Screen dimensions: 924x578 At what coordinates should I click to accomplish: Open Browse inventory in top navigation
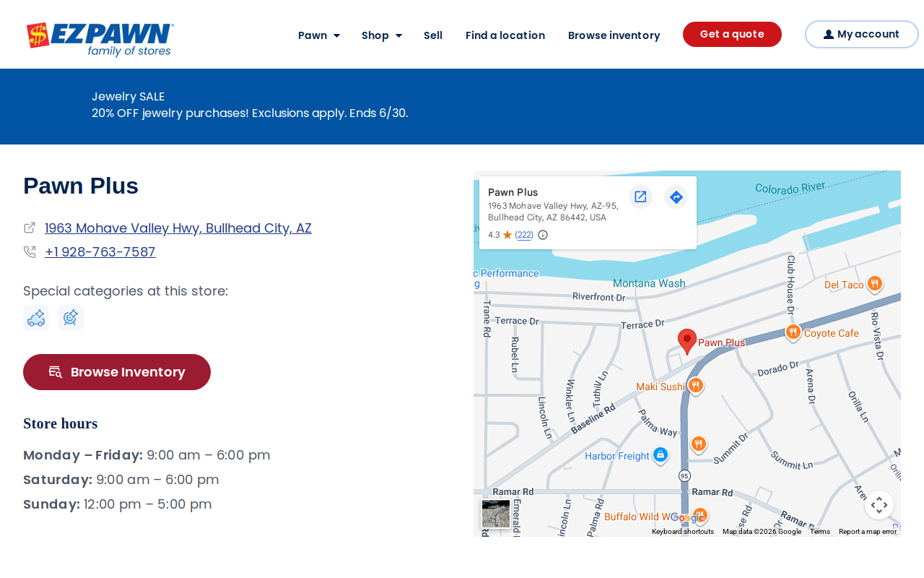click(x=614, y=35)
